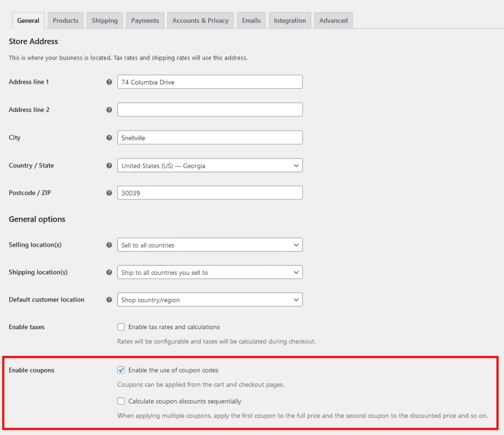Screen dimensions: 504x435
Task: Click the Country / State help icon
Action: [x=109, y=166]
